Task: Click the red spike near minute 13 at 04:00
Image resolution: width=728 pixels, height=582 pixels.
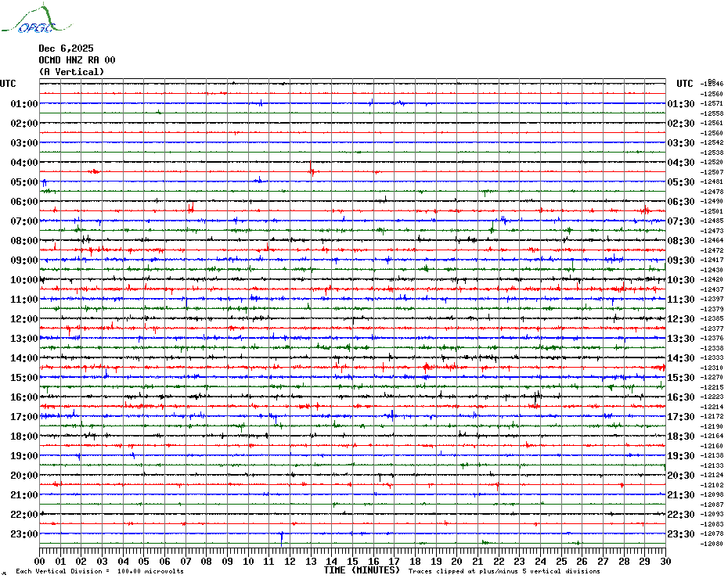Action: tap(311, 168)
